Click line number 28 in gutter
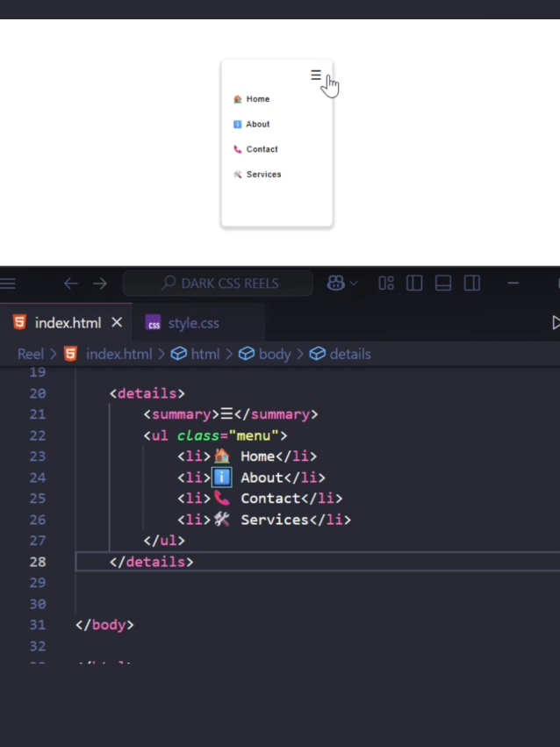 coord(38,562)
